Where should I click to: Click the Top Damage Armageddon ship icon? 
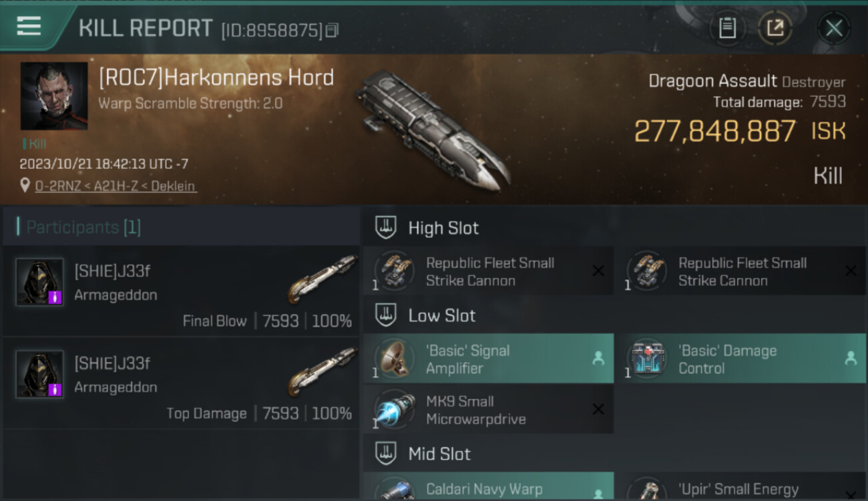322,370
